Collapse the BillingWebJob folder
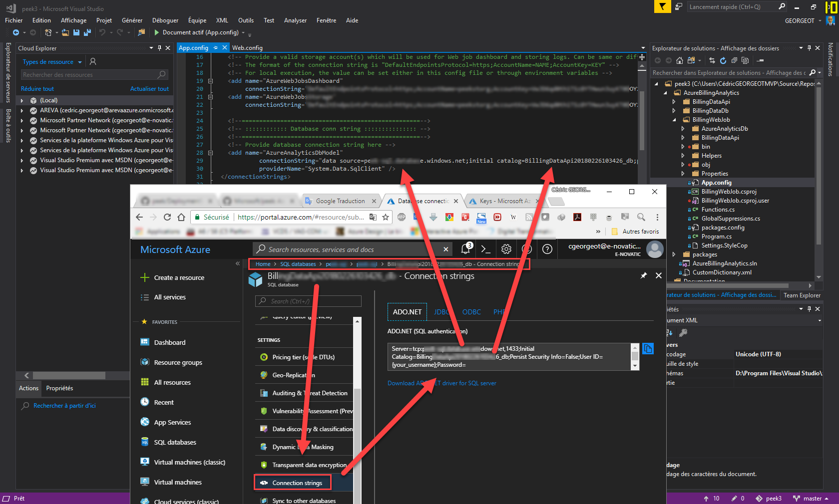This screenshot has height=504, width=839. click(674, 120)
